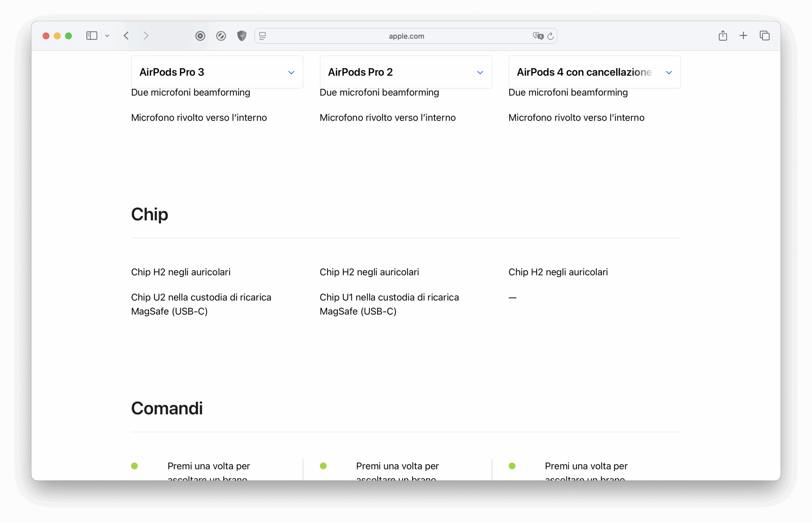Reload the current page
Image resolution: width=812 pixels, height=522 pixels.
coord(551,35)
